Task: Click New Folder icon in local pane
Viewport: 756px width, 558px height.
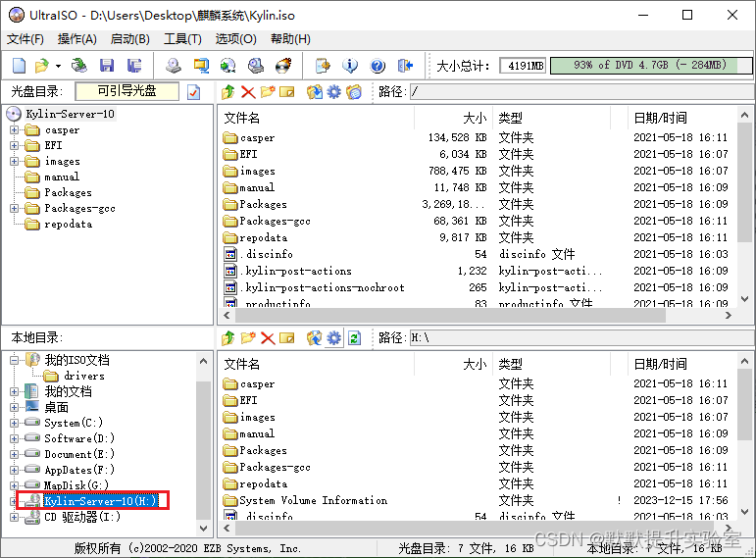Action: click(248, 338)
